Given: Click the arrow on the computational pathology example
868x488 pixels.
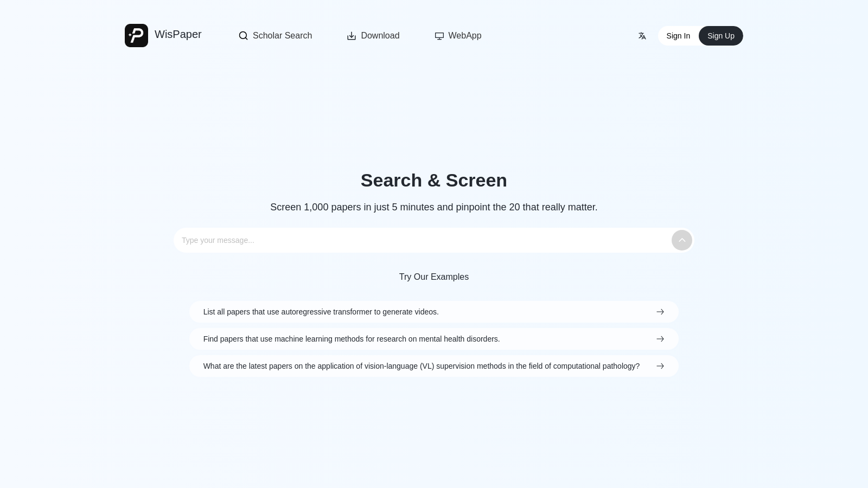Looking at the screenshot, I should click(x=660, y=366).
